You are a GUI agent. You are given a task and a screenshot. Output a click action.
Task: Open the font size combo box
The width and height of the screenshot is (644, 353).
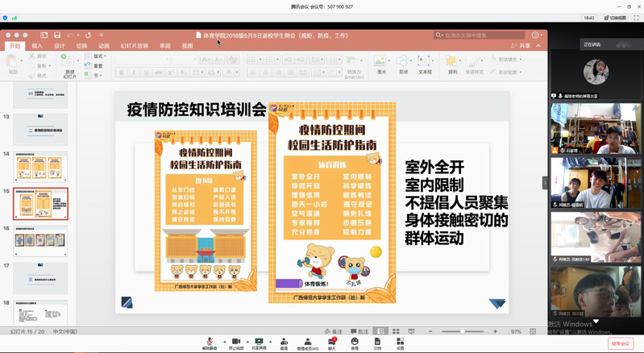(x=185, y=60)
